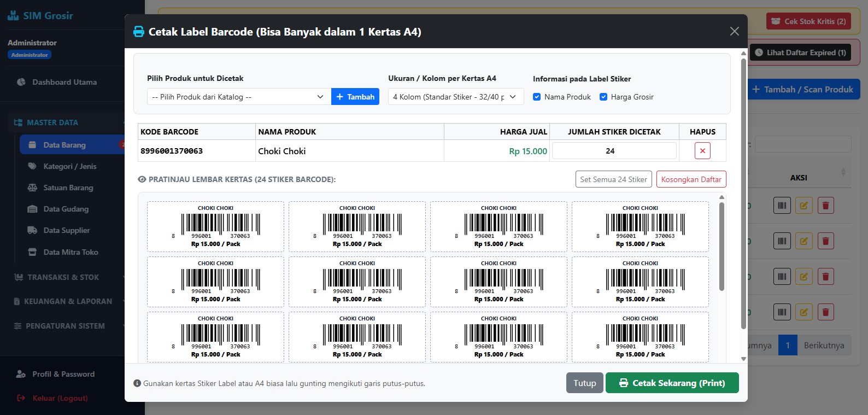Click the first row yellow edit icon

(804, 206)
